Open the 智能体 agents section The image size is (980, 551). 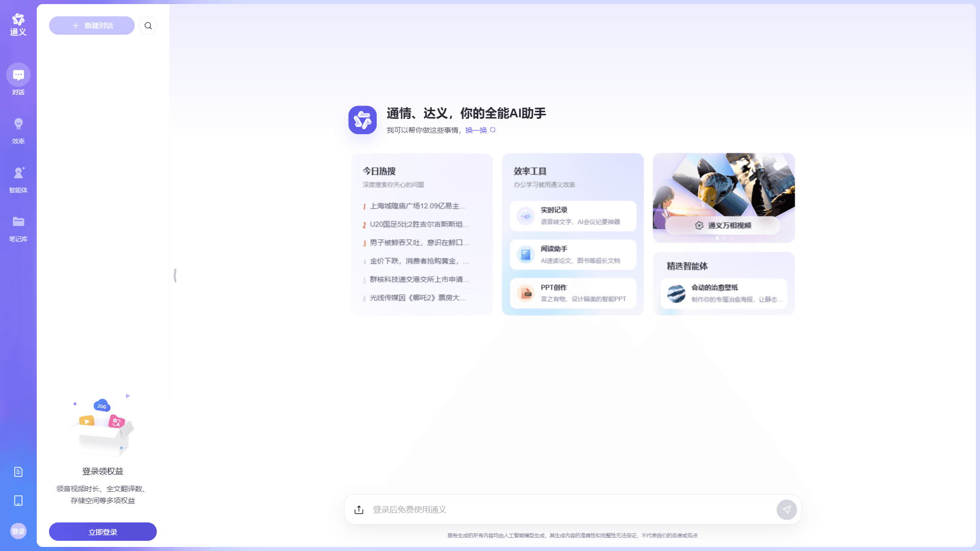18,180
